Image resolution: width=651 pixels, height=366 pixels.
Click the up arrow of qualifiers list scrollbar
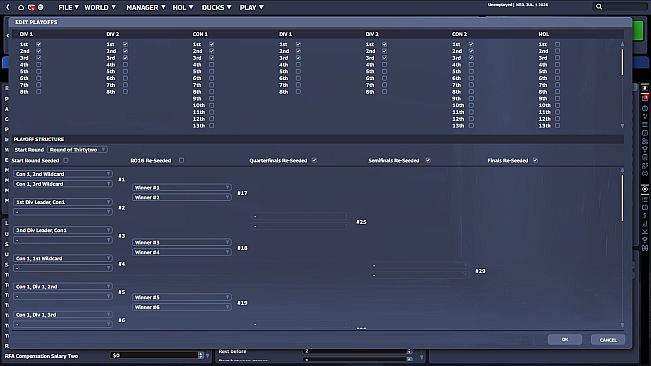coord(622,44)
